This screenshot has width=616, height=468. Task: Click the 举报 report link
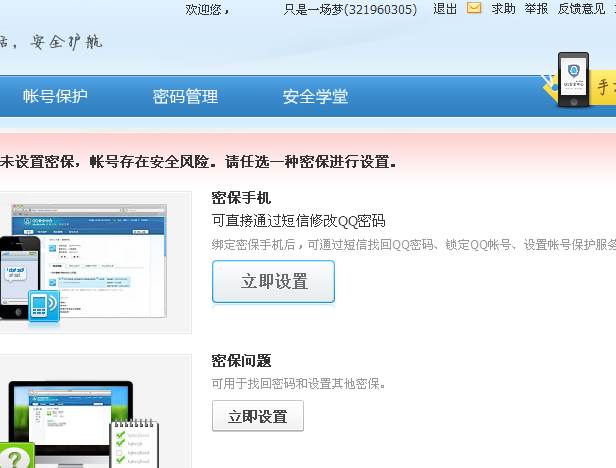536,9
